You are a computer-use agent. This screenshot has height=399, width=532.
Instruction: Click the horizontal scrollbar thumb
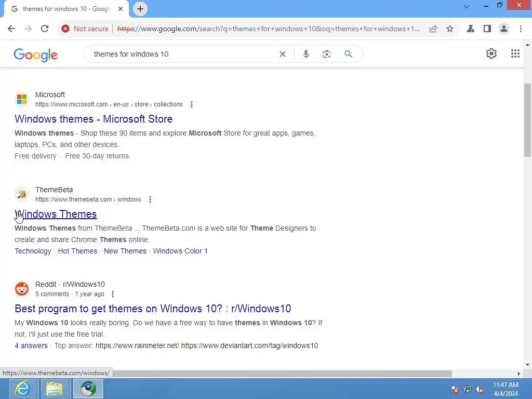[282, 374]
